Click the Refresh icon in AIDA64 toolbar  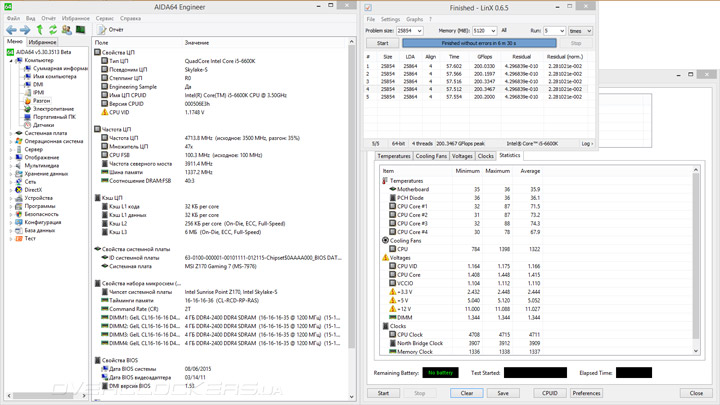coord(53,30)
